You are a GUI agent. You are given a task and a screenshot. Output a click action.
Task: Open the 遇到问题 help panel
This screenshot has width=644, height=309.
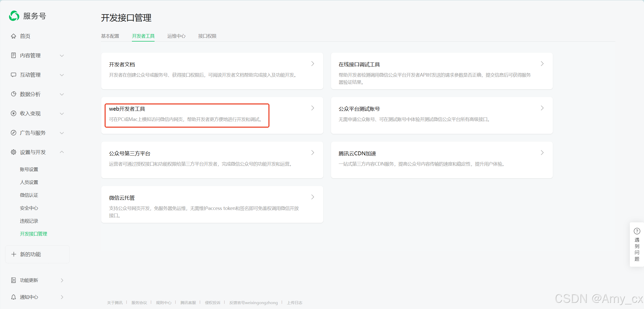click(637, 245)
